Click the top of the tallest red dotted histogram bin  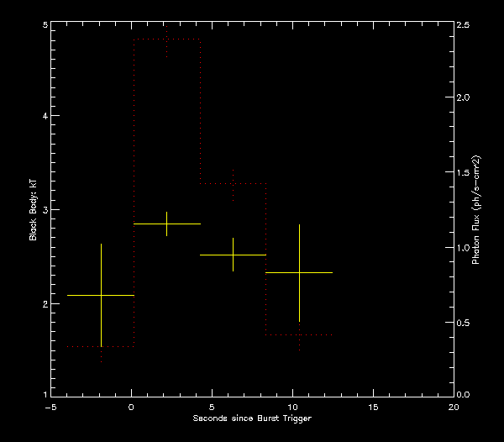(x=167, y=39)
